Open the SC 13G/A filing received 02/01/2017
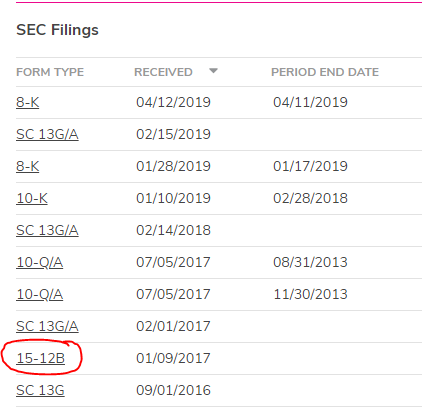Image resolution: width=422 pixels, height=411 pixels. pos(47,326)
